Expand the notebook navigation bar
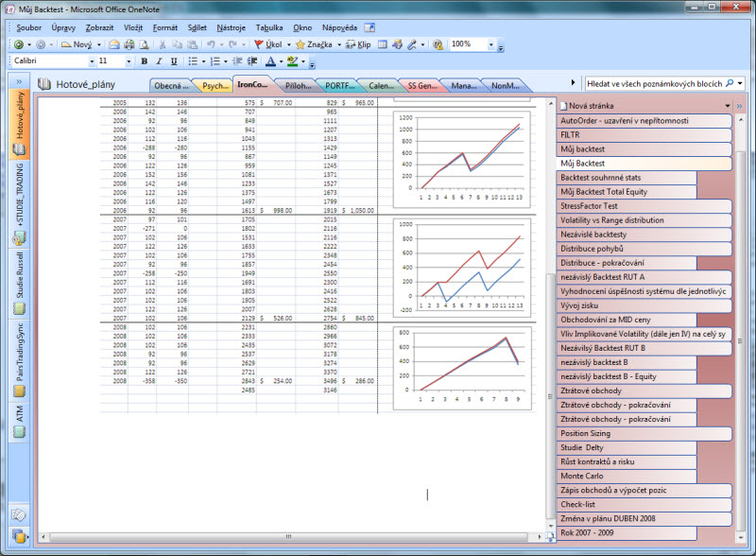Image resolution: width=756 pixels, height=556 pixels. pos(19,81)
